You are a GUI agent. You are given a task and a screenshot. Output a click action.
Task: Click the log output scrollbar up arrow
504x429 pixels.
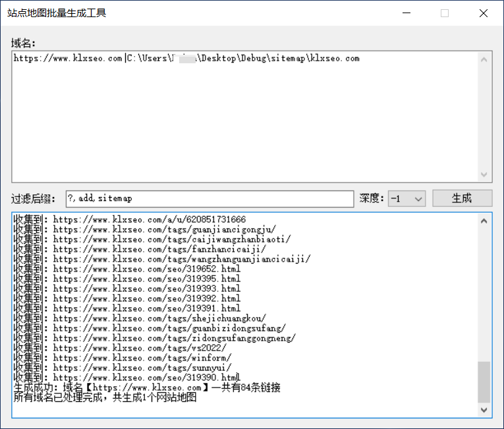click(x=484, y=221)
